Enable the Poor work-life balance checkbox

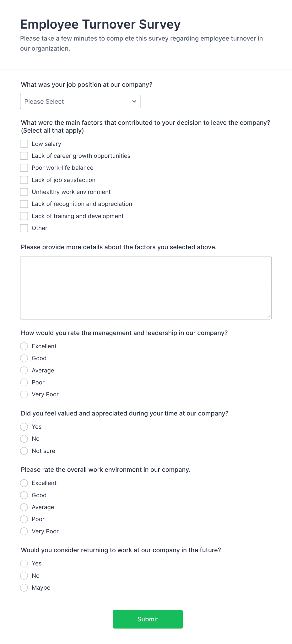[x=24, y=168]
